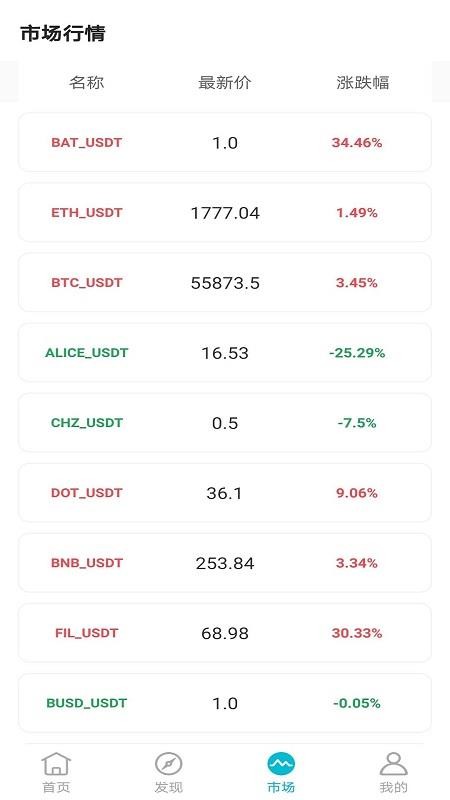
Task: Open the profile person icon
Action: [393, 764]
